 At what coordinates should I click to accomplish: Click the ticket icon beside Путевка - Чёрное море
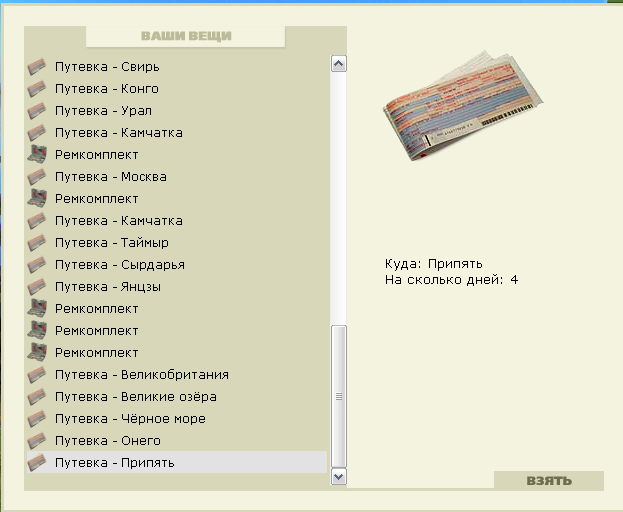click(37, 419)
